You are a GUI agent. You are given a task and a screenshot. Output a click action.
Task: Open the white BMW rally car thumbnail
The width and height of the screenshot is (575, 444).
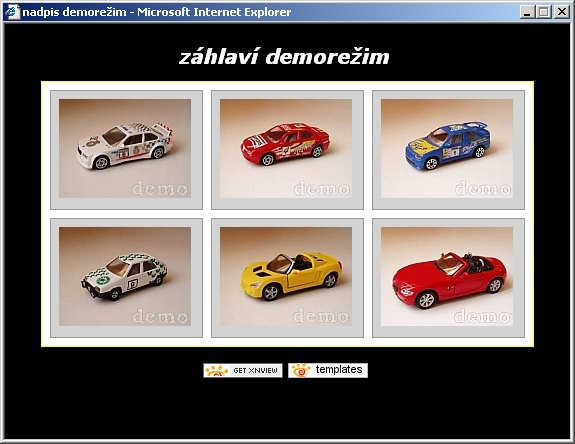pyautogui.click(x=125, y=148)
